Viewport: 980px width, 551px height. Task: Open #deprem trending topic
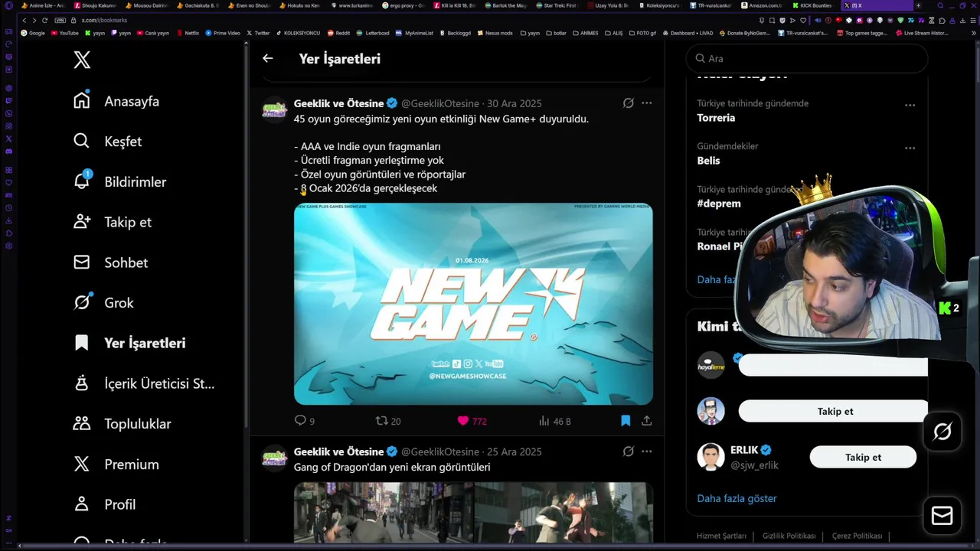click(x=719, y=204)
